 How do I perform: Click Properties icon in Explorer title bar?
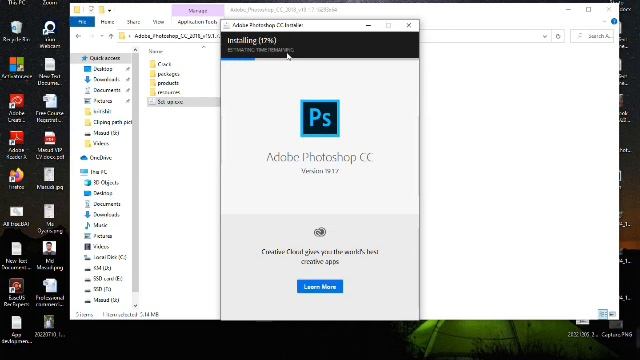tap(91, 10)
